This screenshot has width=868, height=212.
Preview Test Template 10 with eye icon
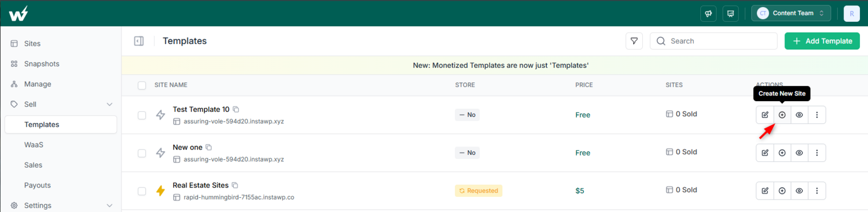click(x=800, y=115)
